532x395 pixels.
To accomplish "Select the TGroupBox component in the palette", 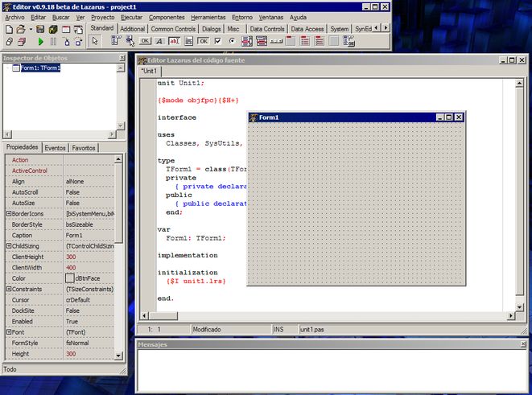I will pos(291,41).
